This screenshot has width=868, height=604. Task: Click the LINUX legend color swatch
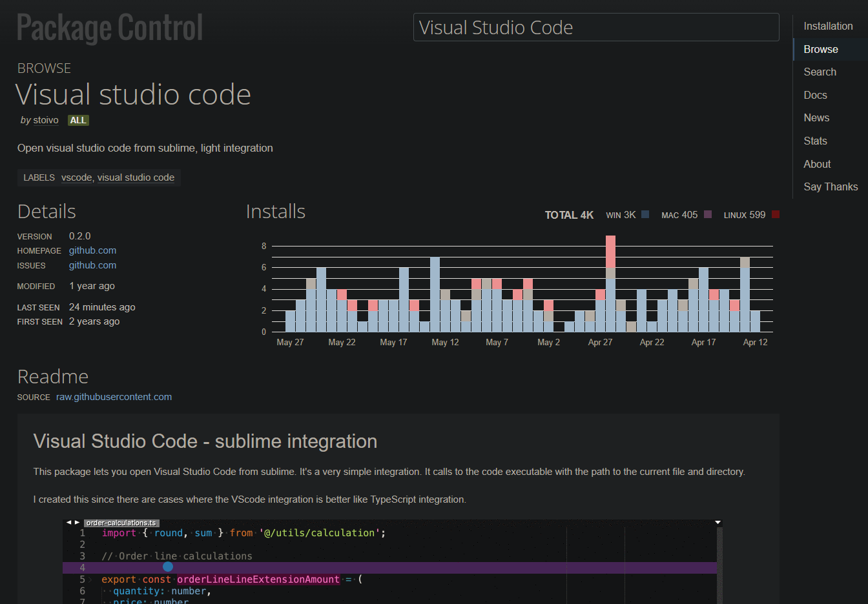(x=776, y=214)
